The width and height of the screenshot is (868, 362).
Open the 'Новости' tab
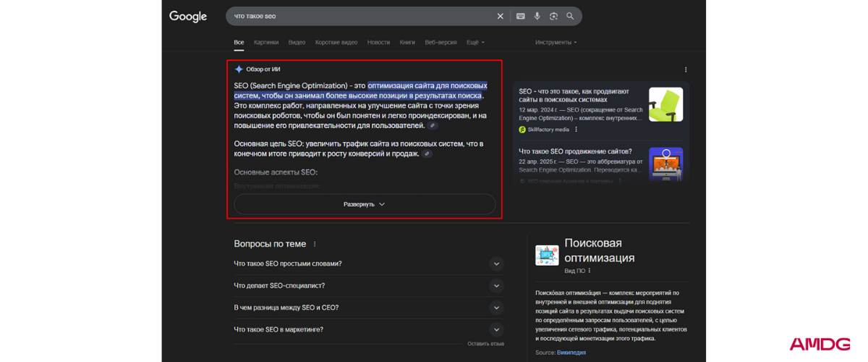click(378, 42)
